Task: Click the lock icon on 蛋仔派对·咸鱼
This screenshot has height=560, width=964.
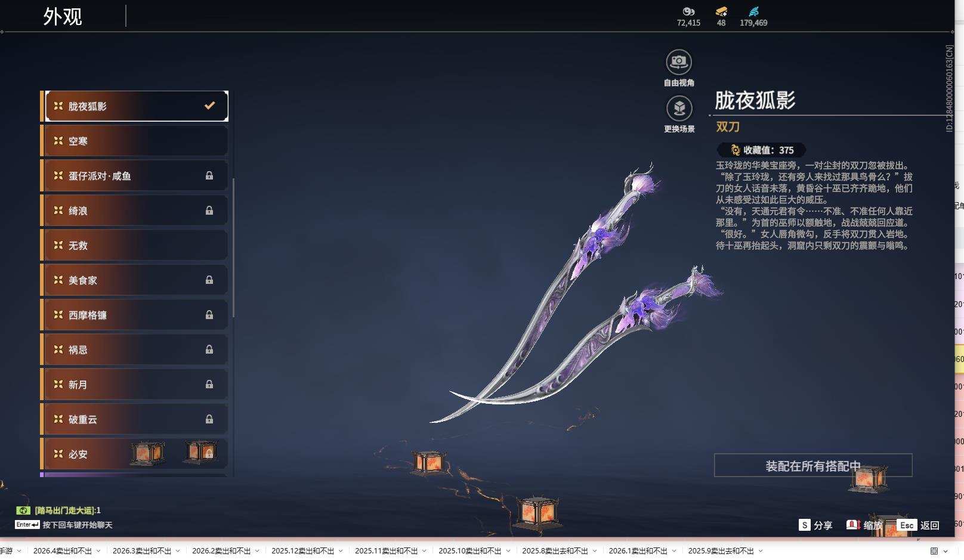Action: pyautogui.click(x=209, y=175)
